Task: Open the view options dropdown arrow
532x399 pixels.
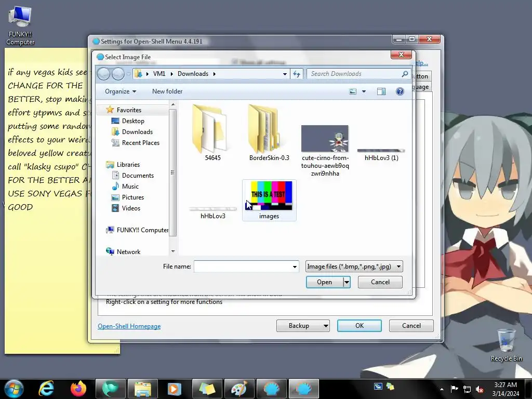Action: point(364,91)
